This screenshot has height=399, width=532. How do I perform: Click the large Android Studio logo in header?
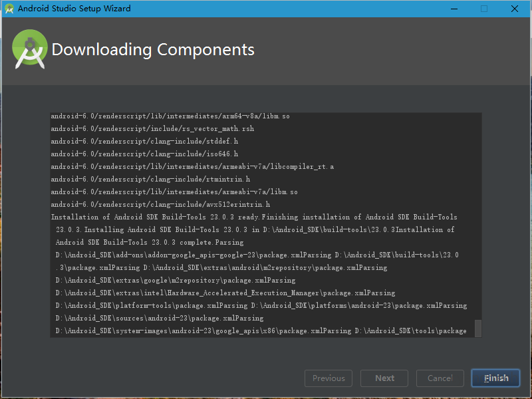tap(30, 49)
